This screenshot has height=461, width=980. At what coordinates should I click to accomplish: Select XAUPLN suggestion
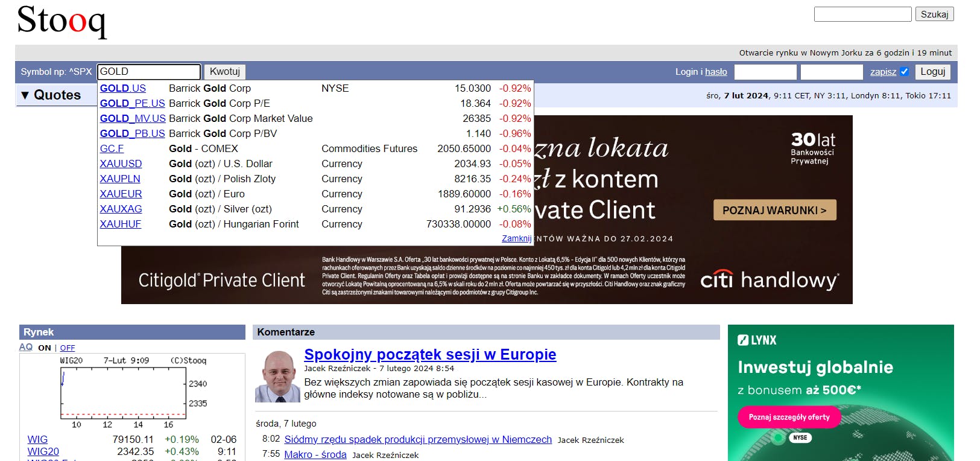click(x=120, y=179)
